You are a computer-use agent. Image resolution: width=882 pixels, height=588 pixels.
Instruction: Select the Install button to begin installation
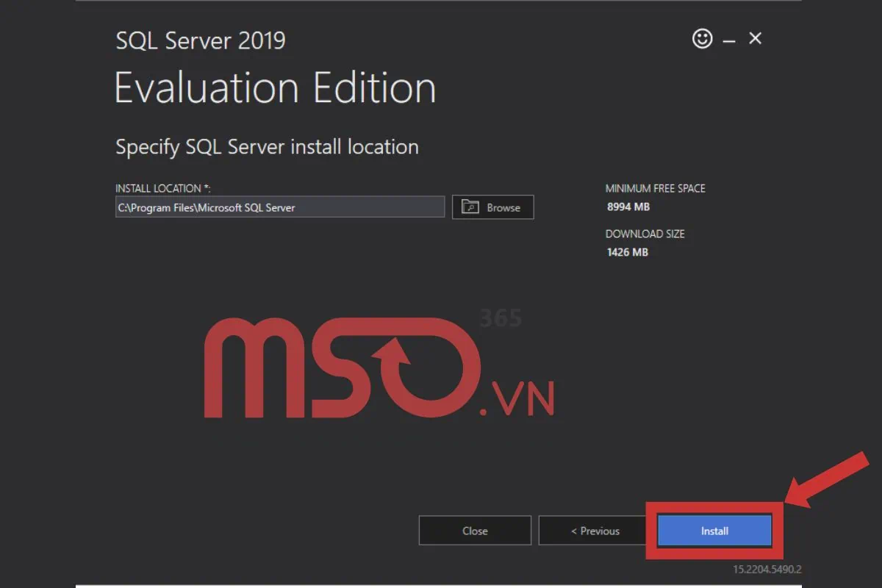(x=712, y=530)
